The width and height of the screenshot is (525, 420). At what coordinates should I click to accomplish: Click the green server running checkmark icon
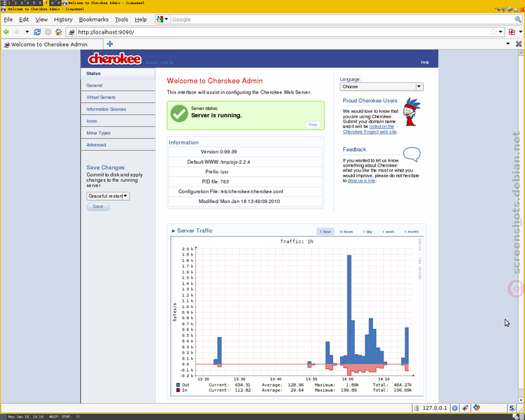pyautogui.click(x=179, y=113)
